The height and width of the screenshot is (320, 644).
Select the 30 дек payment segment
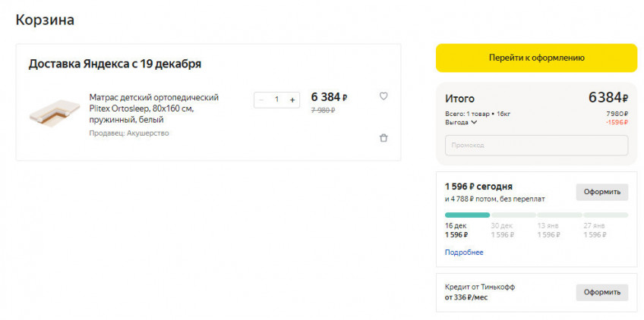(x=513, y=215)
